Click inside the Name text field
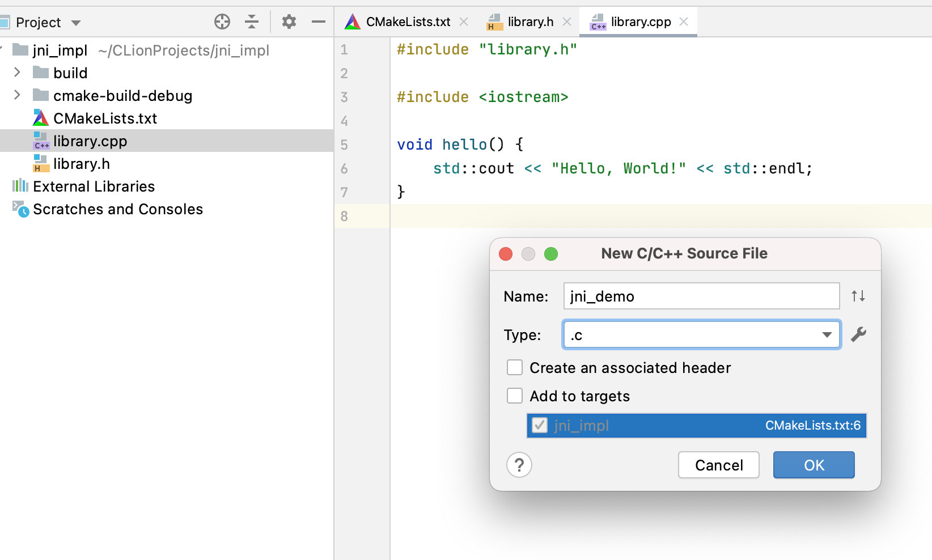This screenshot has width=932, height=560. [x=701, y=296]
